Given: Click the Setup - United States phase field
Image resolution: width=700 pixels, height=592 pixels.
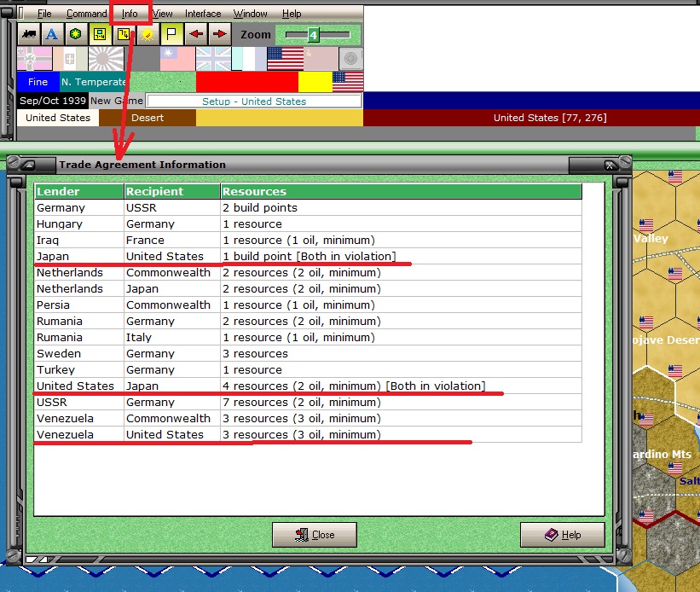Looking at the screenshot, I should (254, 102).
